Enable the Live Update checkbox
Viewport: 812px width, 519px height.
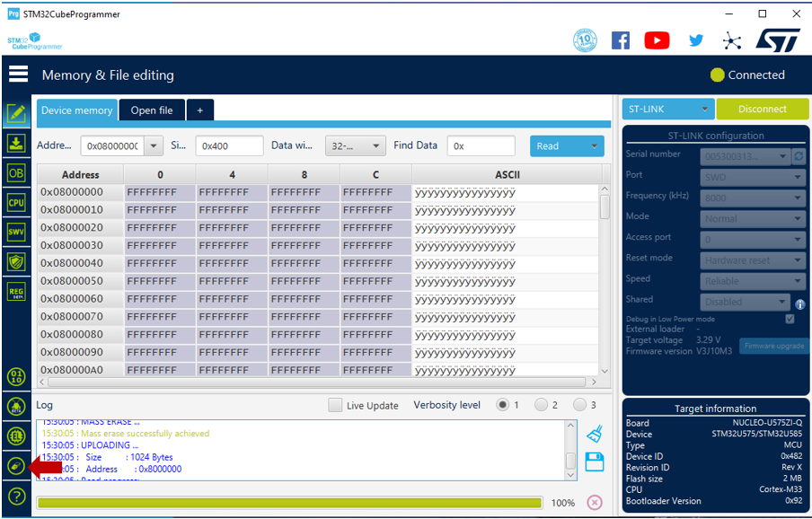[335, 405]
